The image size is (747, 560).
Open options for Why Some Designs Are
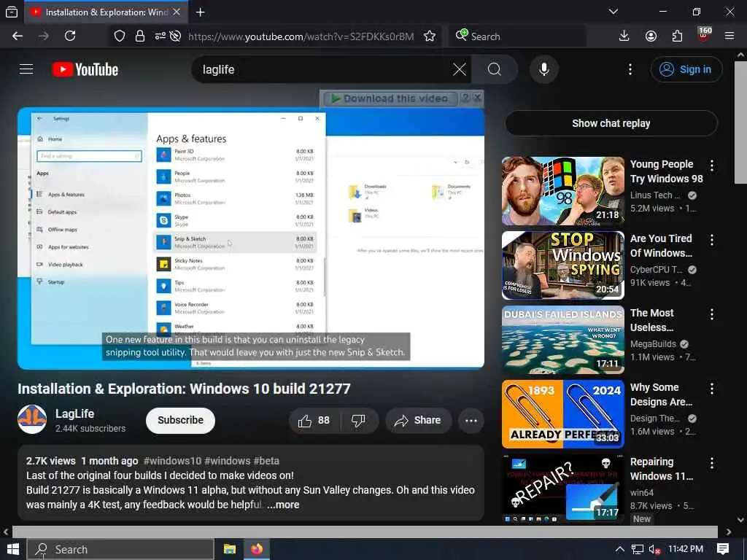[712, 389]
